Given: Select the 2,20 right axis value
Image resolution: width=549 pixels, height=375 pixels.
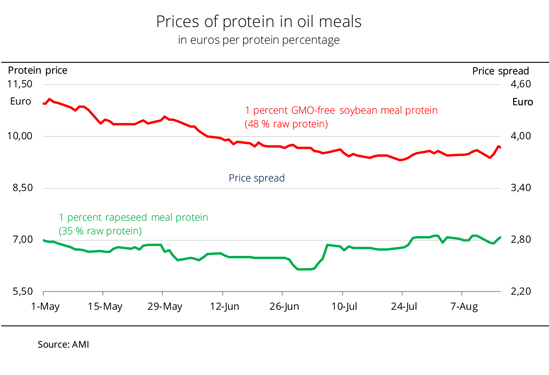Looking at the screenshot, I should click(521, 291).
